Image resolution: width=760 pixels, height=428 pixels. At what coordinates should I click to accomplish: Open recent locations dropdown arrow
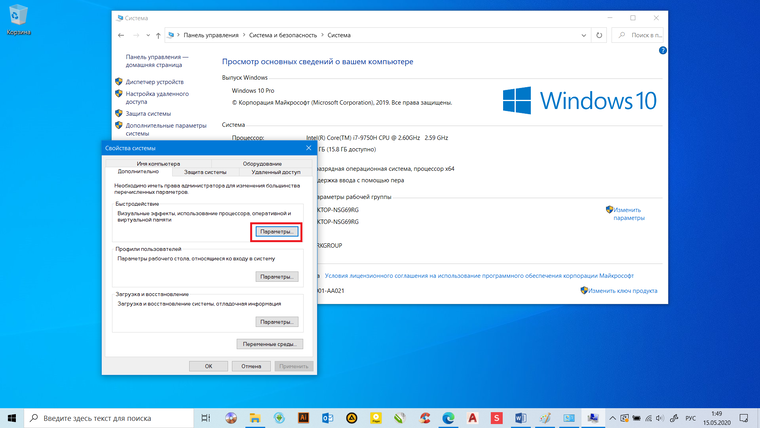[x=148, y=35]
